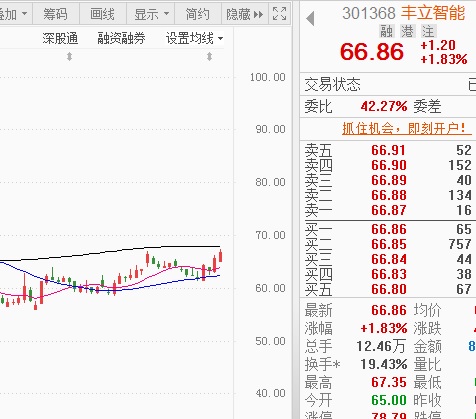476x419 pixels.
Task: Click the 卖一 price 66.87
Action: pyautogui.click(x=389, y=210)
